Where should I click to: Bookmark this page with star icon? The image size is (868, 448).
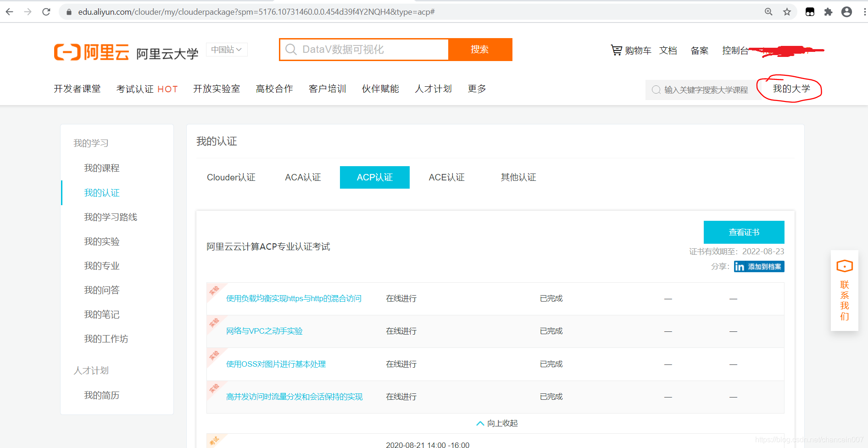pyautogui.click(x=787, y=12)
